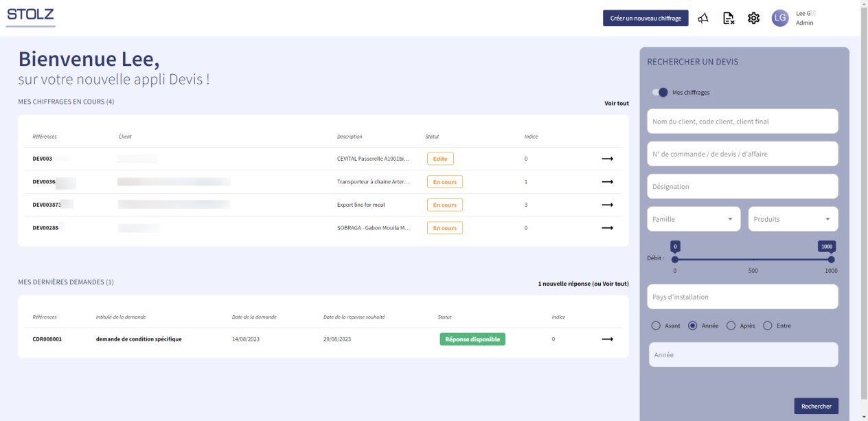The image size is (868, 421).
Task: Click the Rechercher button
Action: point(816,406)
